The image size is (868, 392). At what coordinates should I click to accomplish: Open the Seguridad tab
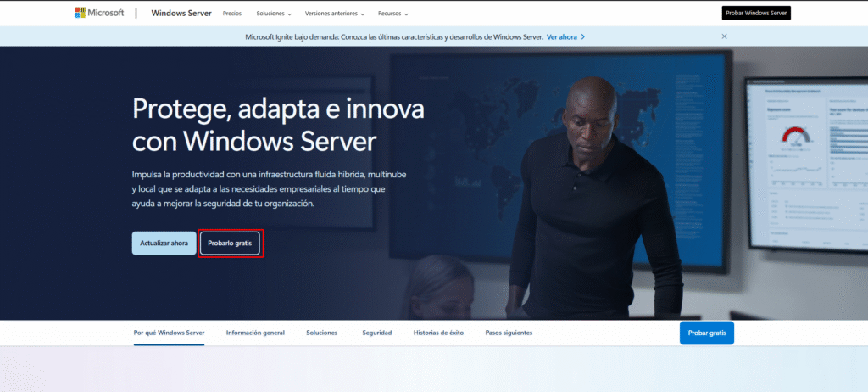point(377,333)
